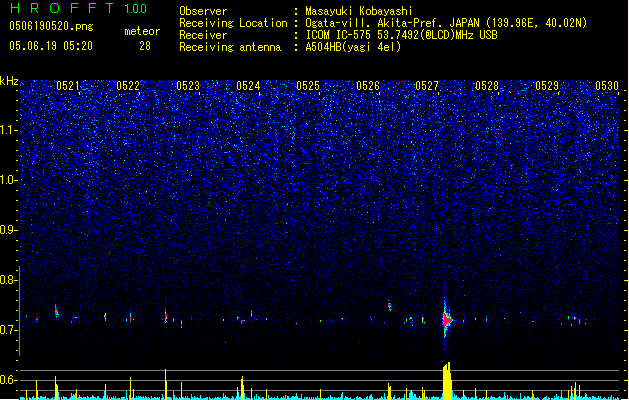
Task: Click the 1.0 frequency axis label
Action: 9,180
